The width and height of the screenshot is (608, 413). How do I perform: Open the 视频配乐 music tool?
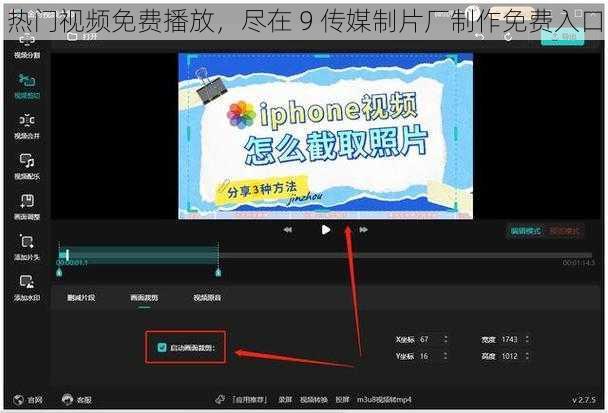pos(27,167)
